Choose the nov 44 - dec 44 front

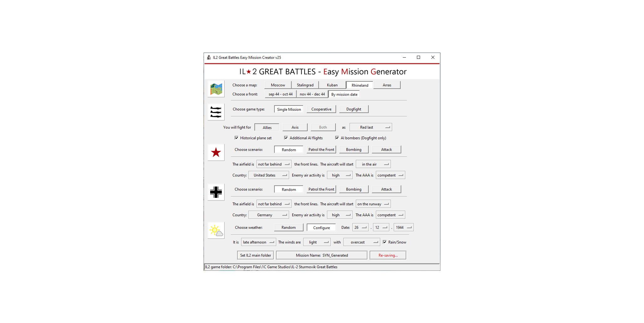[x=312, y=94]
